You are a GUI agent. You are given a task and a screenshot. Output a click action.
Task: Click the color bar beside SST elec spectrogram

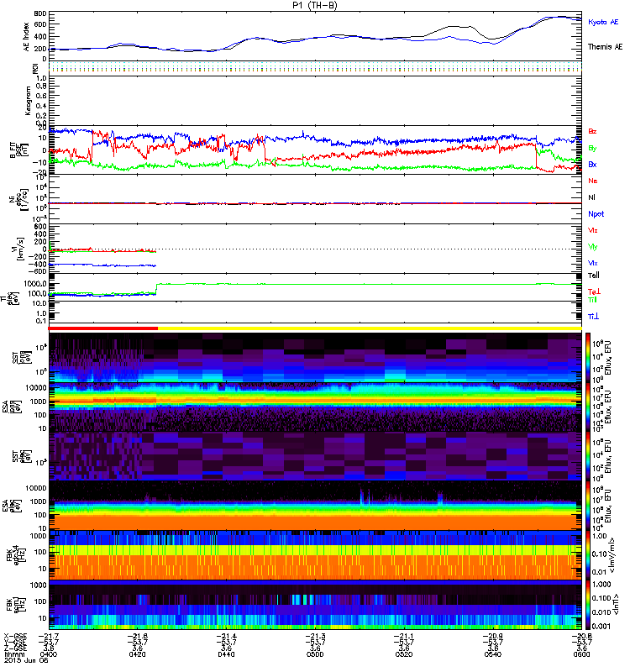[x=587, y=456]
